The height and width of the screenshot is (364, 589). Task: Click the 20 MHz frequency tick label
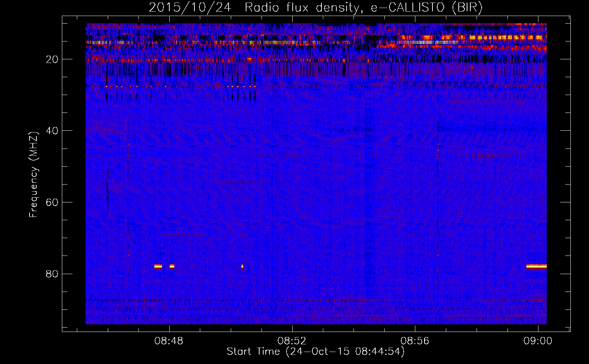coord(52,59)
